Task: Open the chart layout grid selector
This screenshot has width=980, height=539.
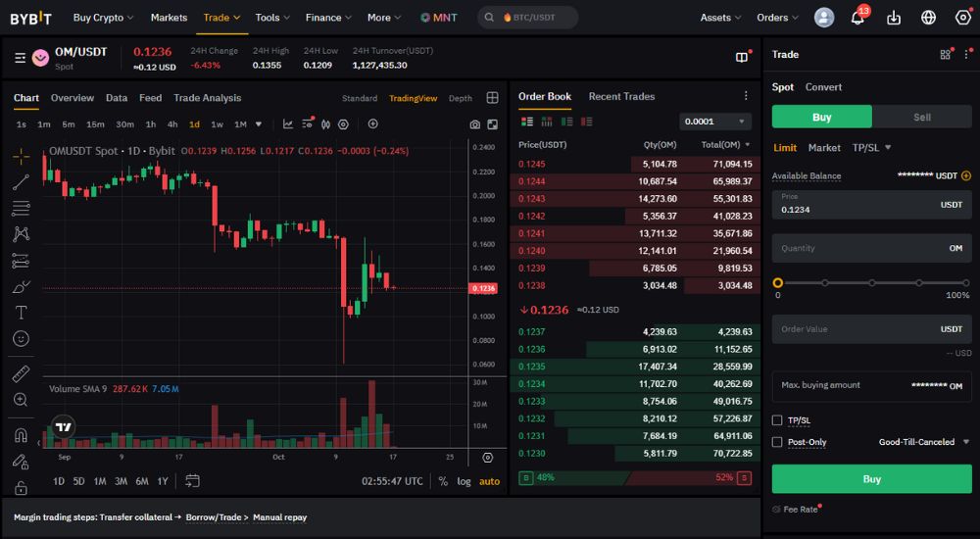Action: [493, 98]
